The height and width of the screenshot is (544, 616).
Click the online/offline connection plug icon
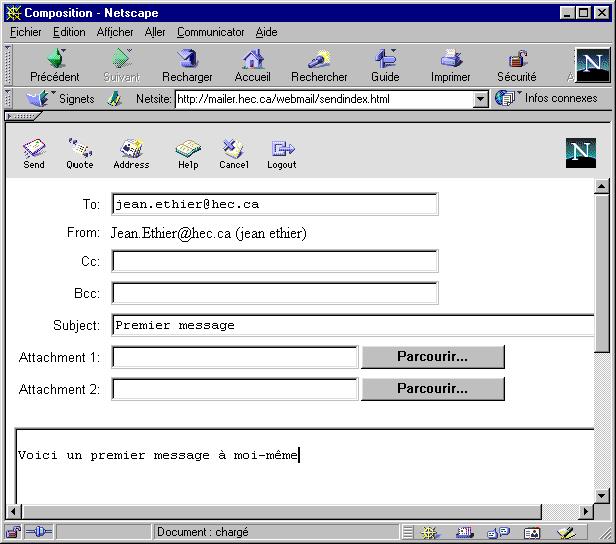(x=38, y=532)
